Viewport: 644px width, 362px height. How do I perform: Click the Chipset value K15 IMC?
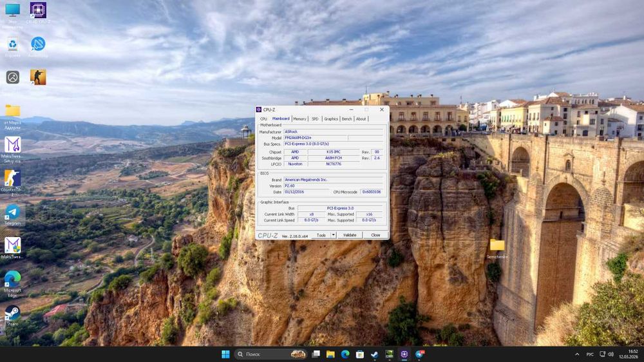334,152
